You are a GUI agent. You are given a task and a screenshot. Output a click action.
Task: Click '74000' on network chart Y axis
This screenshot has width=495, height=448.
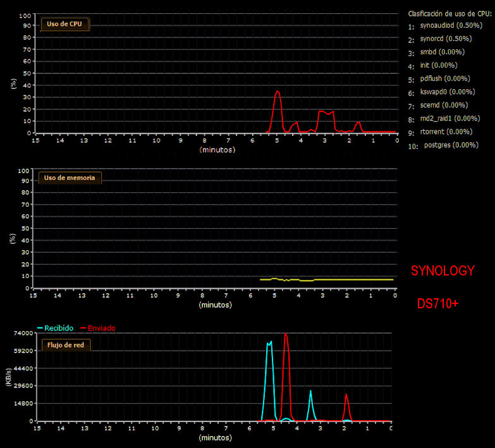[23, 333]
